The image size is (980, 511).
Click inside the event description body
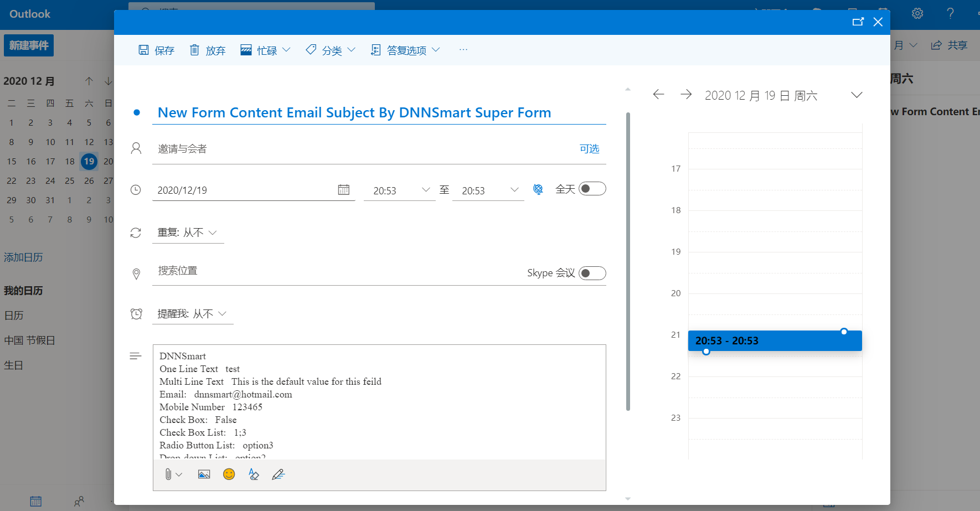pyautogui.click(x=379, y=402)
